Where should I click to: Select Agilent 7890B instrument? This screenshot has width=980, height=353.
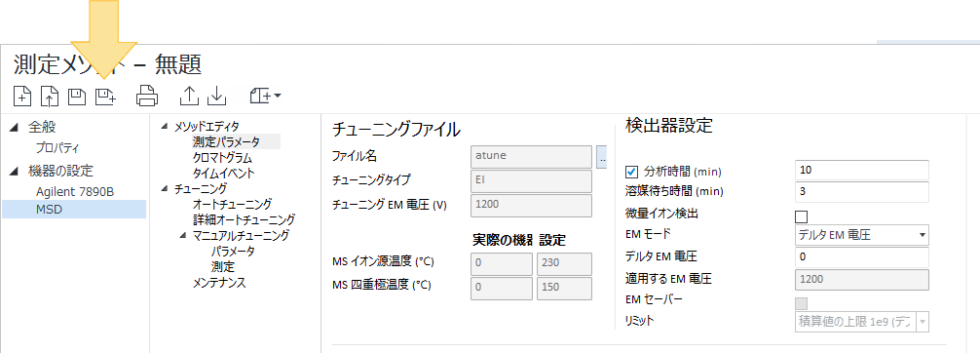pyautogui.click(x=74, y=191)
